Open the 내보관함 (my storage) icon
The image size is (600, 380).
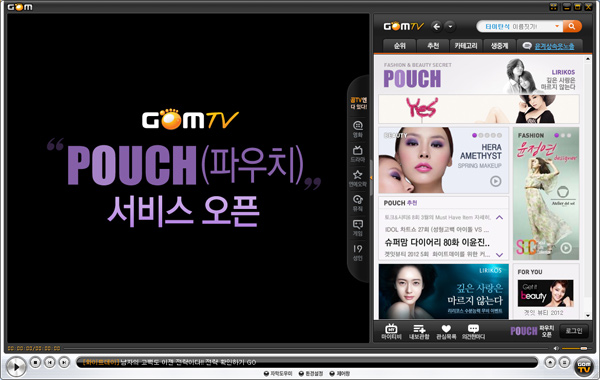click(419, 332)
